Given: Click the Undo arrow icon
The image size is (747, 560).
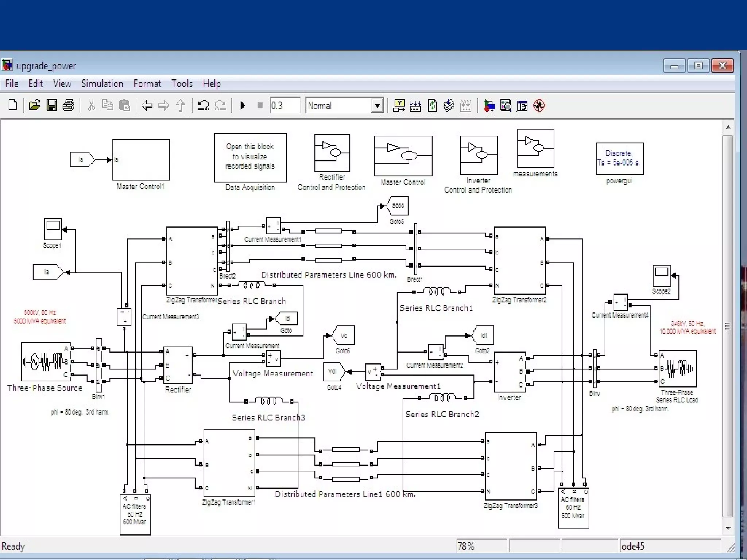Looking at the screenshot, I should pyautogui.click(x=203, y=106).
